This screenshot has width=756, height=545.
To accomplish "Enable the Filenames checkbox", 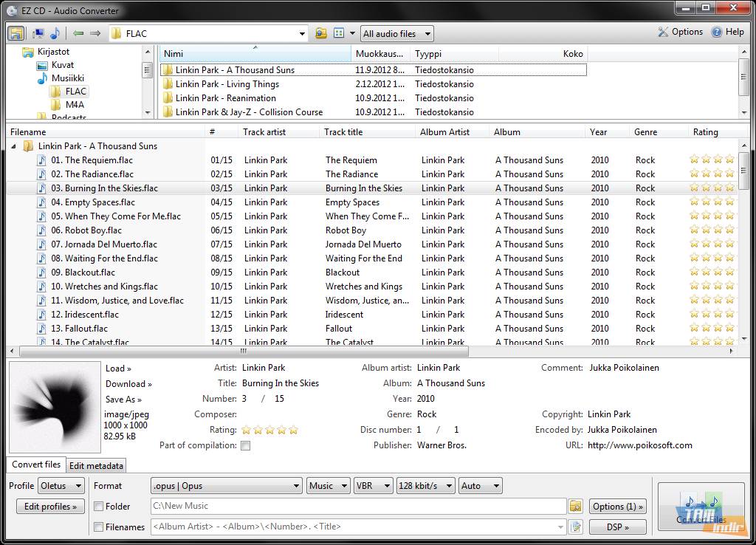I will click(x=99, y=527).
